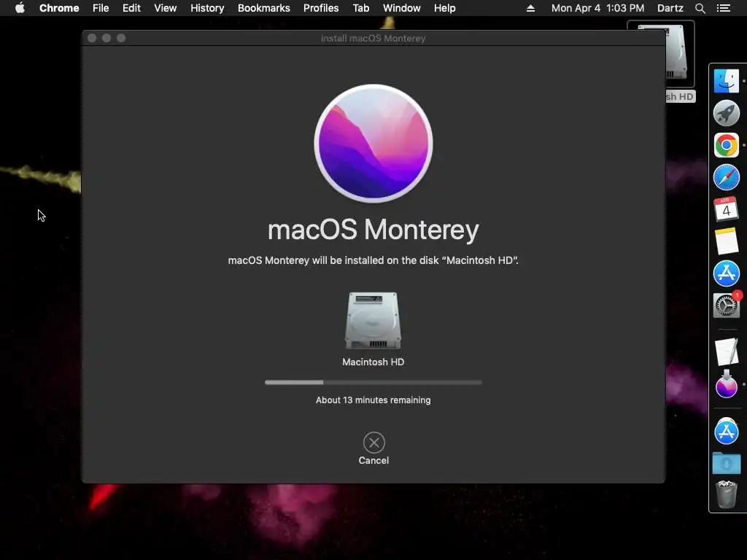Click the date and time in menu bar

tap(597, 8)
